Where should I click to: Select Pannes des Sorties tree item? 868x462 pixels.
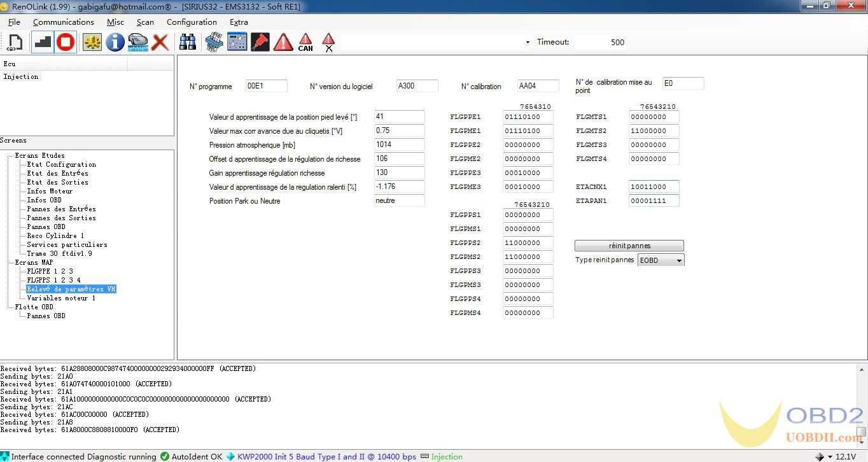[61, 218]
